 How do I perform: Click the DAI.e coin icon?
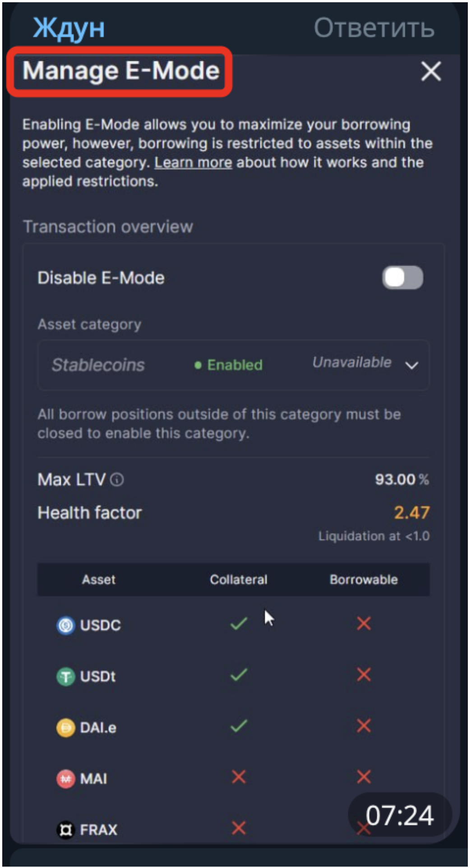[x=65, y=728]
